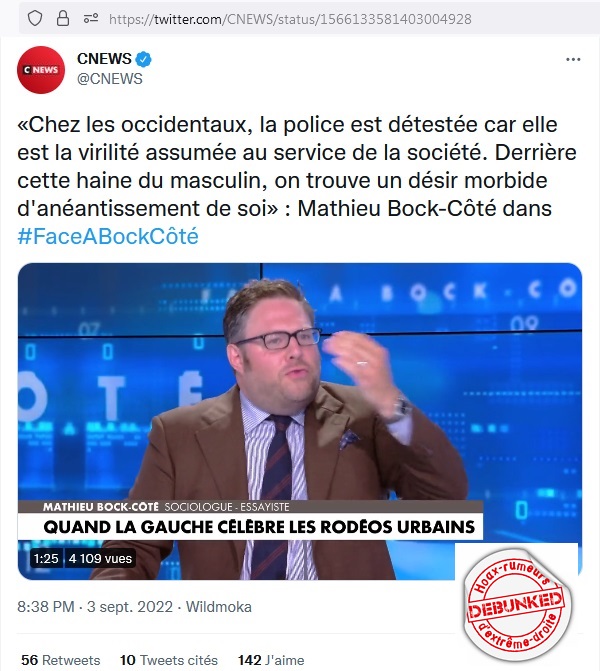Play the Mathieu Bock-Côté video

click(x=300, y=421)
